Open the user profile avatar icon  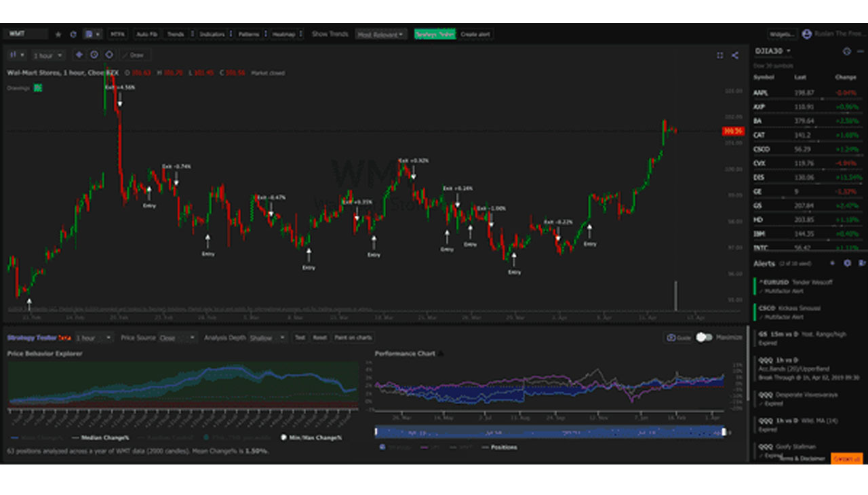(806, 34)
